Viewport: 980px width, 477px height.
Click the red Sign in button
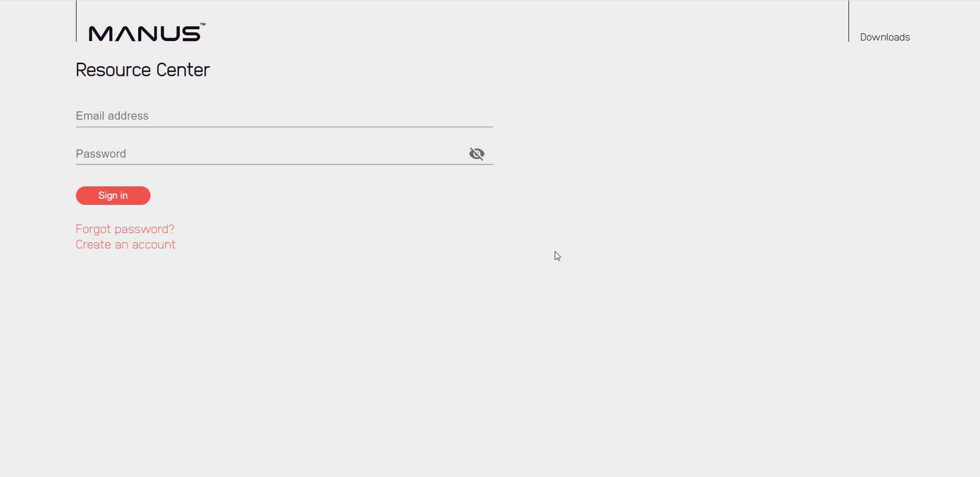[x=113, y=196]
